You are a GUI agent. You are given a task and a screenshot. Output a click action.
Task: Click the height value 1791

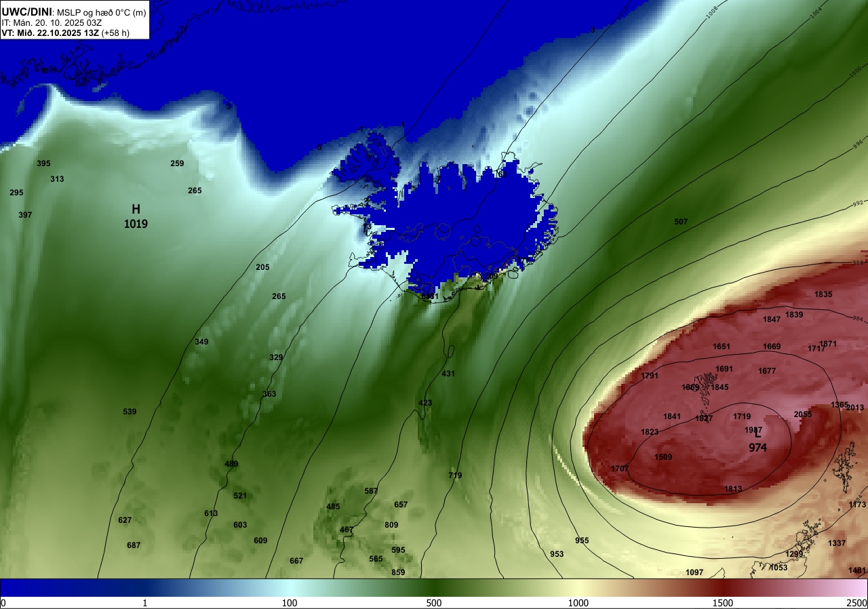650,376
